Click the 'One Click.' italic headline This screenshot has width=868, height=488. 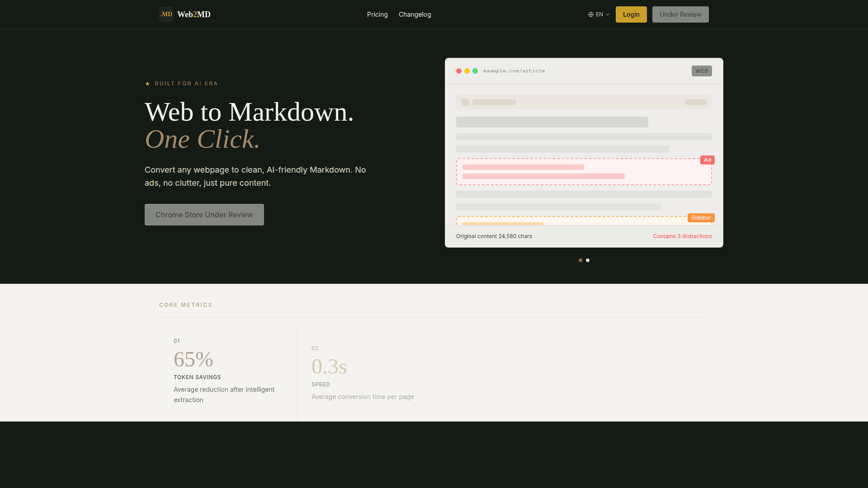(203, 139)
